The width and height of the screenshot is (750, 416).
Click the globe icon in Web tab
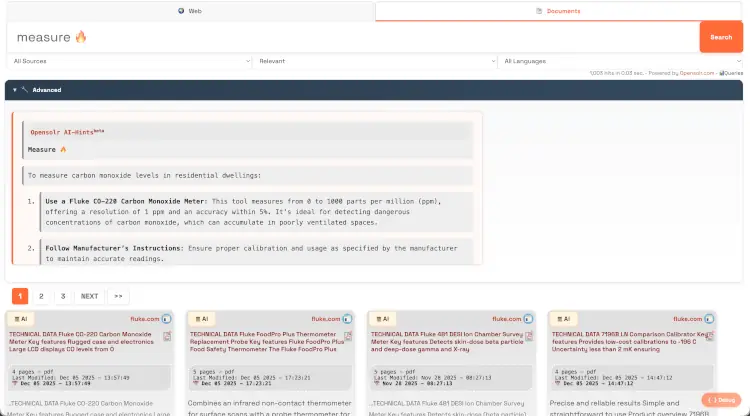[x=181, y=11]
